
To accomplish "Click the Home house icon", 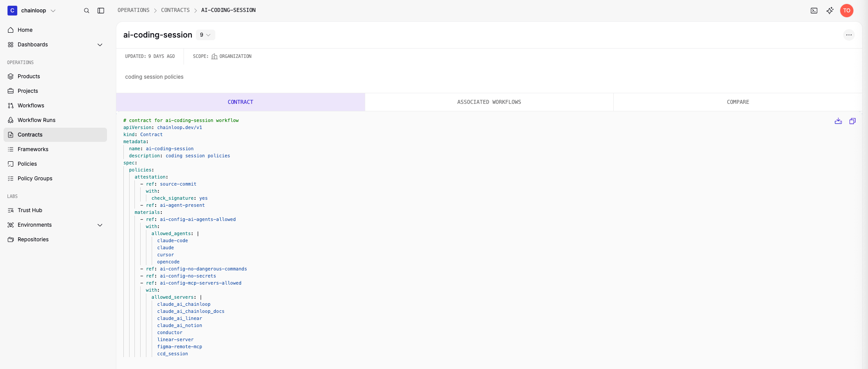I will click(x=11, y=30).
